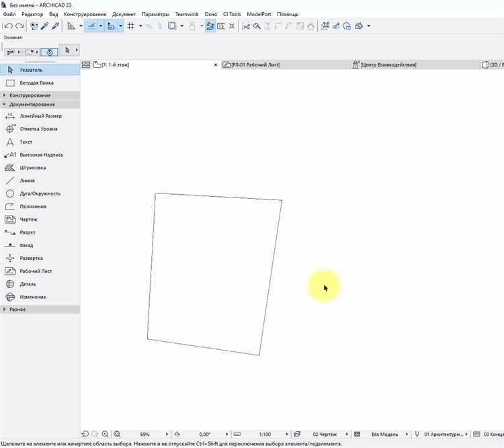Open the Конструирование menu
Screen dimensions: 504x448
pyautogui.click(x=85, y=14)
